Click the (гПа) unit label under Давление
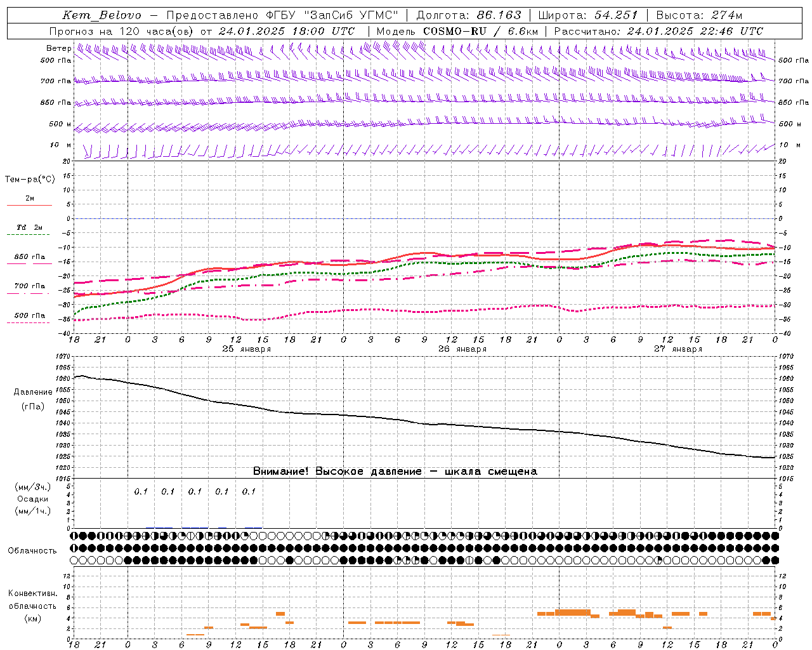Screen dimensions: 812x650 pyautogui.click(x=33, y=407)
